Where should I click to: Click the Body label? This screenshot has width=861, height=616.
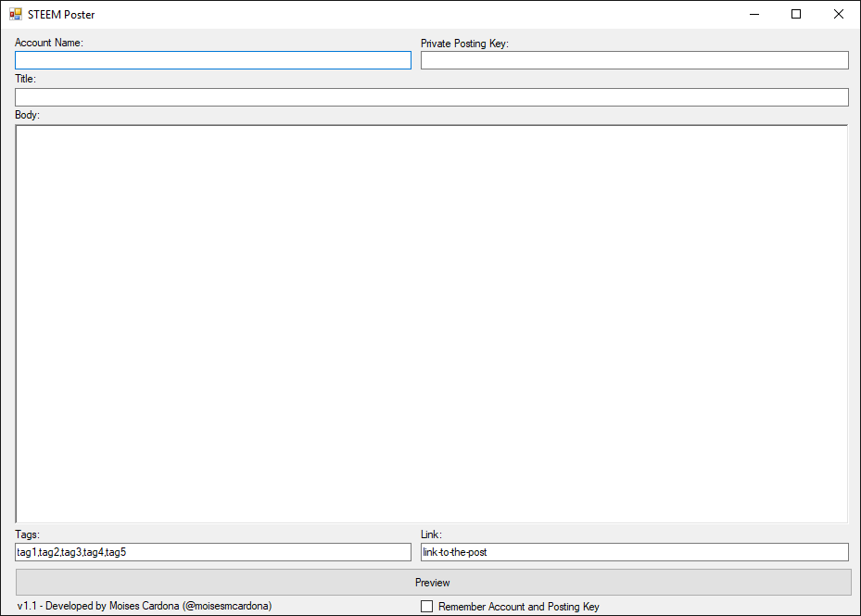28,115
